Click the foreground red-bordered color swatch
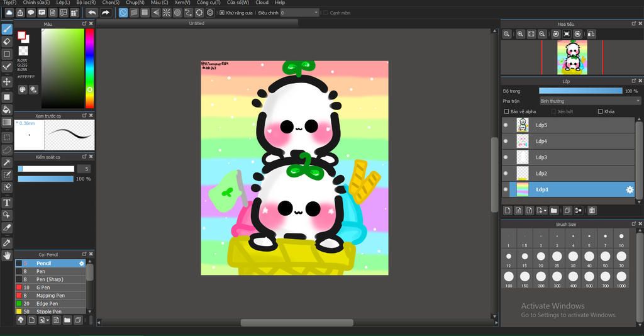 [21, 36]
